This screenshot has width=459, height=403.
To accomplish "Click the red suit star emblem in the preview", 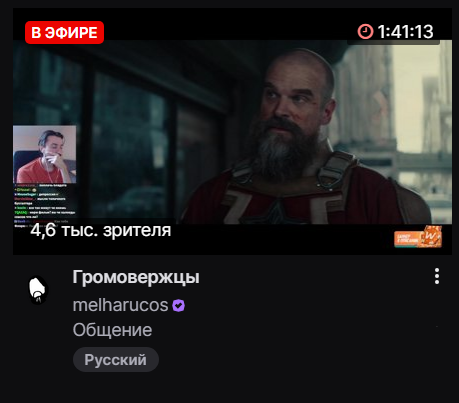I will [275, 211].
